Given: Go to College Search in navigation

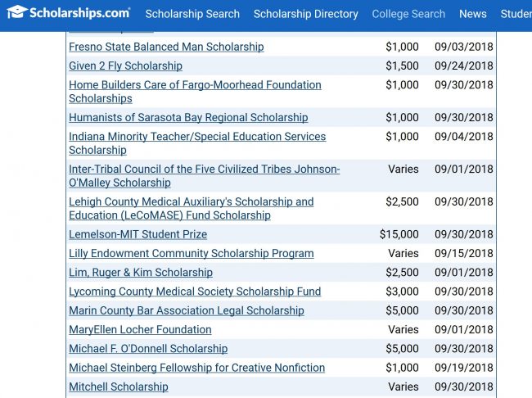Looking at the screenshot, I should tap(408, 14).
